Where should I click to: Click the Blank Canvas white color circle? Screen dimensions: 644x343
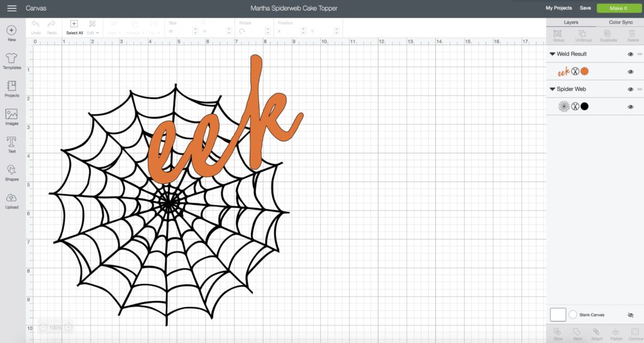click(573, 315)
